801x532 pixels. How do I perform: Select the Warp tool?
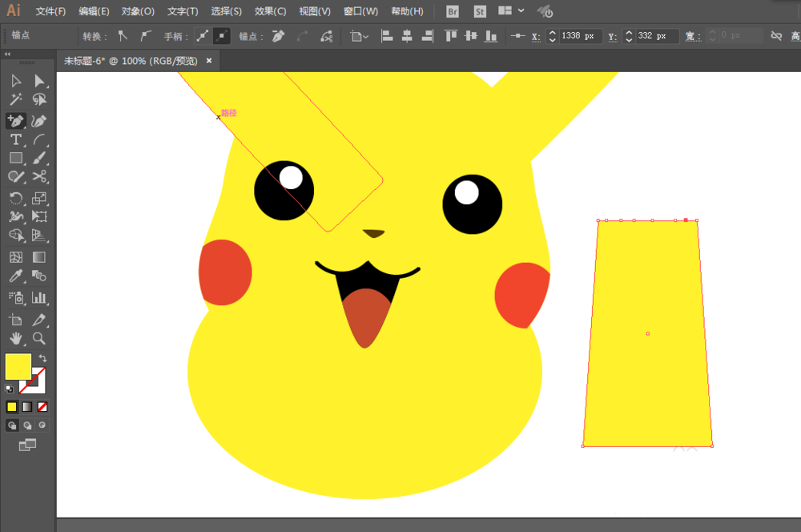pos(16,216)
